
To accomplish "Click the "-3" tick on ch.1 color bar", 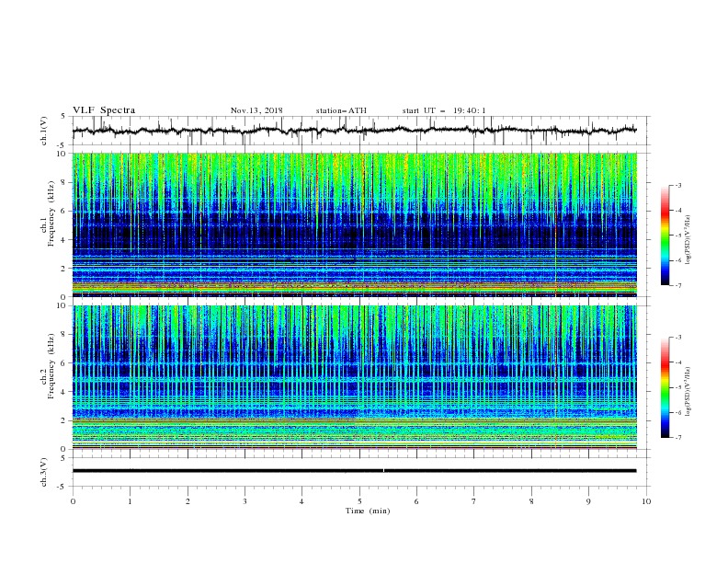I will [677, 186].
